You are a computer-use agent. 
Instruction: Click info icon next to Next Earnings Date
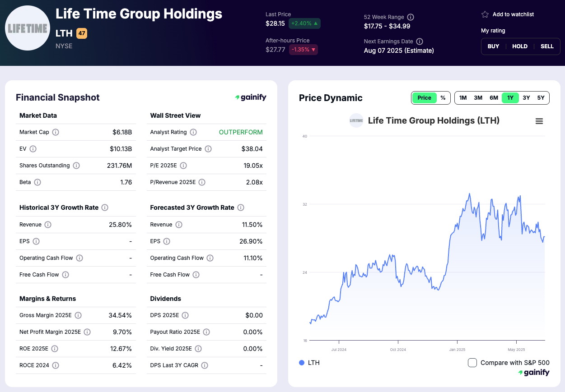[420, 42]
